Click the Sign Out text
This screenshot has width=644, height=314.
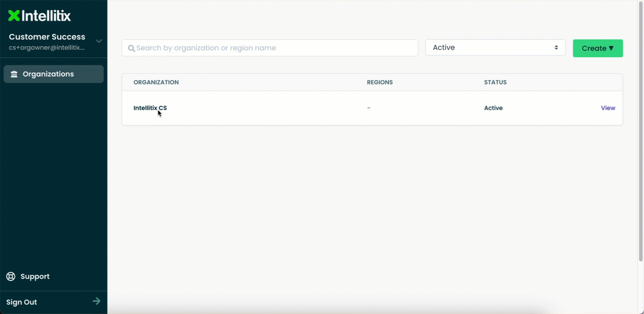point(21,302)
